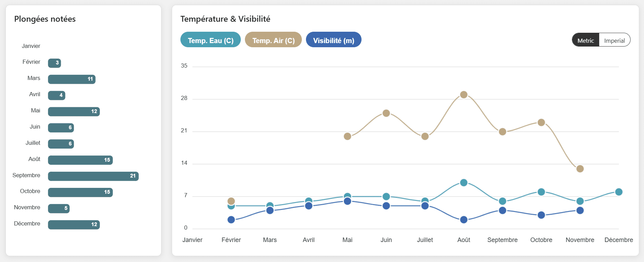The height and width of the screenshot is (262, 644).
Task: Click the Septembre bar showing 21 dives
Action: (93, 176)
